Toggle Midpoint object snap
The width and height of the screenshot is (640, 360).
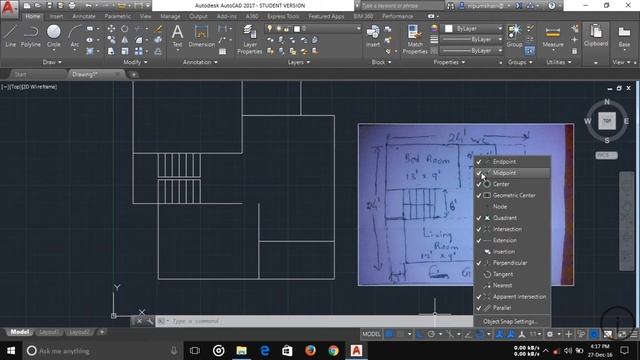[x=512, y=173]
